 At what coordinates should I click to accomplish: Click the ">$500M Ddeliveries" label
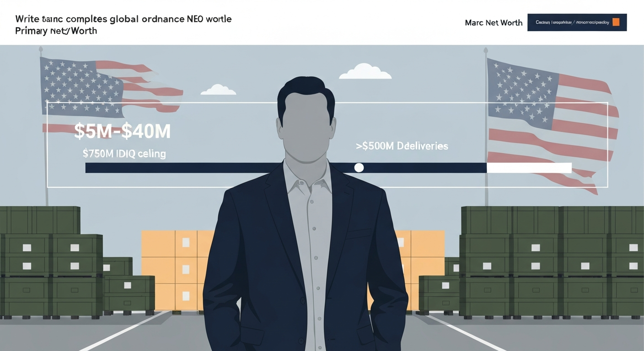click(x=402, y=146)
